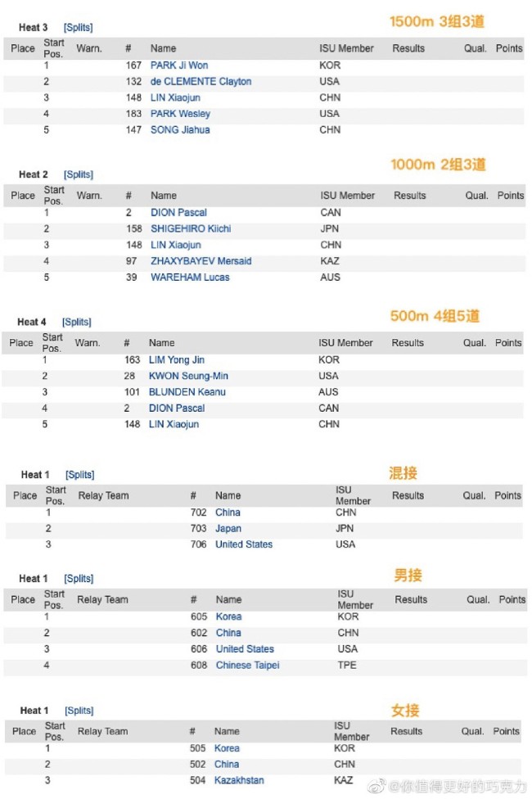Viewport: 532px width, 799px height.
Task: Click the ZHAXYBAYEV Mersaid link
Action: [201, 261]
